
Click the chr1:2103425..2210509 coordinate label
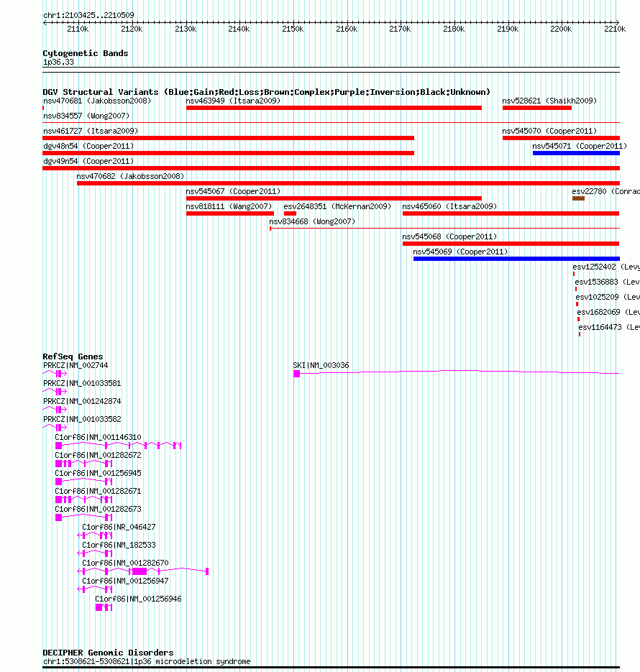point(88,15)
